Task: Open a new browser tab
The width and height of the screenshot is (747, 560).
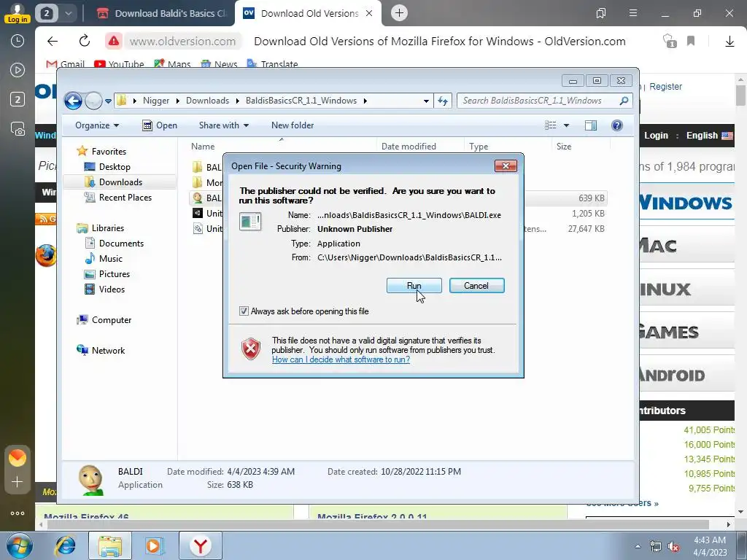Action: pos(399,13)
